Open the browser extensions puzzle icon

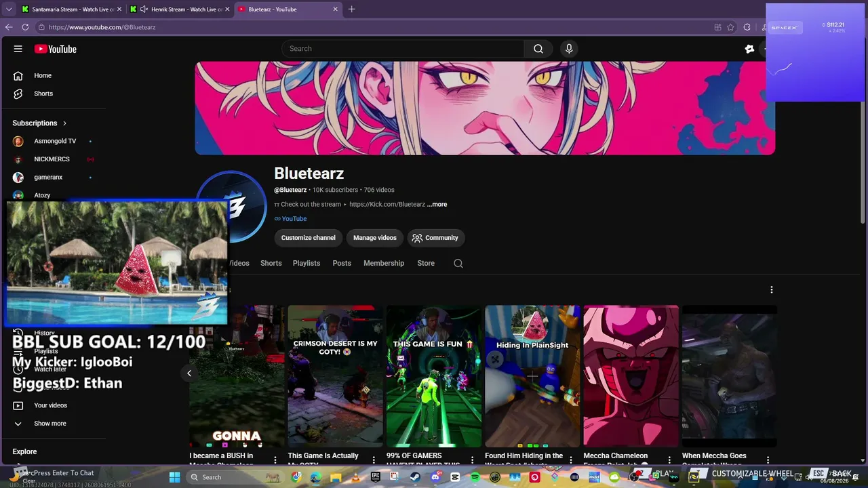click(x=747, y=27)
